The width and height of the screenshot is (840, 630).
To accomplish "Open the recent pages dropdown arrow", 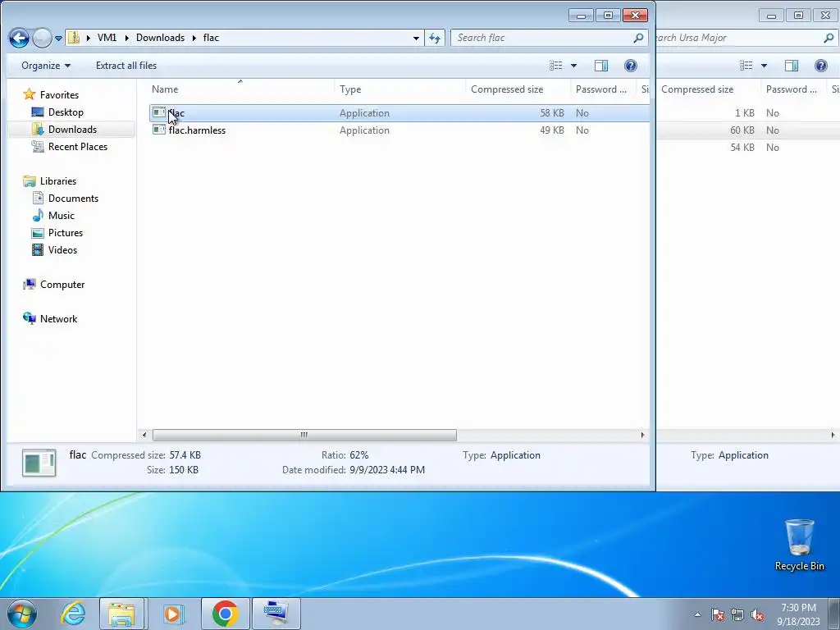I will click(58, 38).
